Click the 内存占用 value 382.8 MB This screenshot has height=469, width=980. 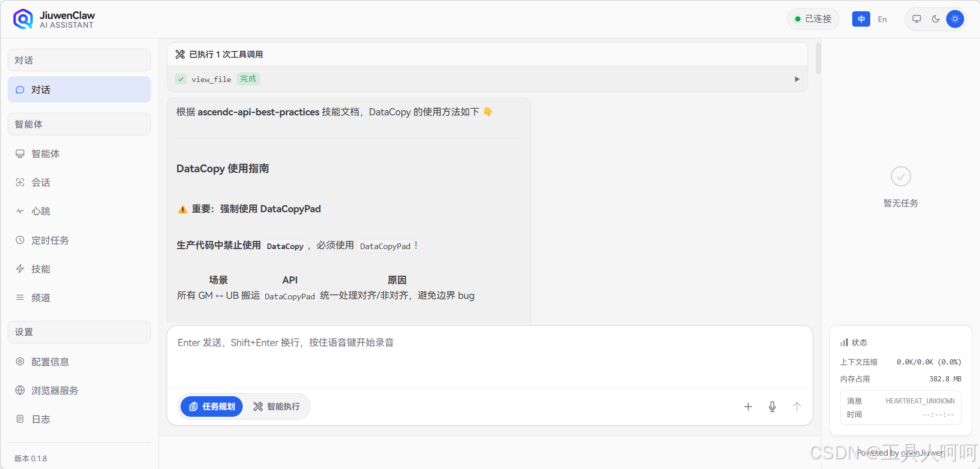tap(945, 379)
